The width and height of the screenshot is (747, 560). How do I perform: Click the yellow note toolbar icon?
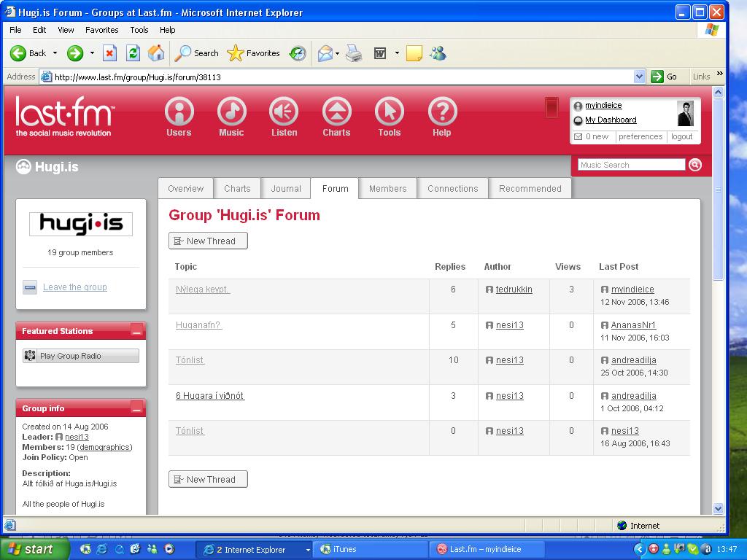[x=414, y=52]
